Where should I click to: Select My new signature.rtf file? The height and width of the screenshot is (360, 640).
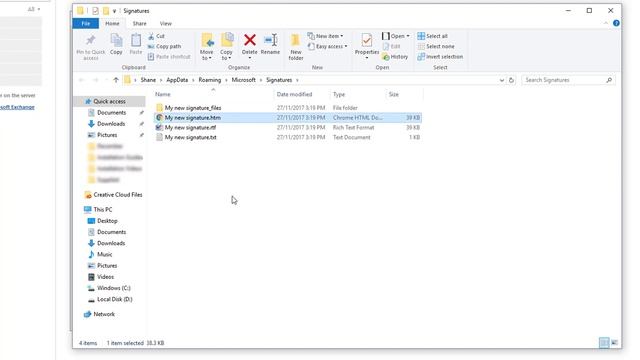(190, 127)
